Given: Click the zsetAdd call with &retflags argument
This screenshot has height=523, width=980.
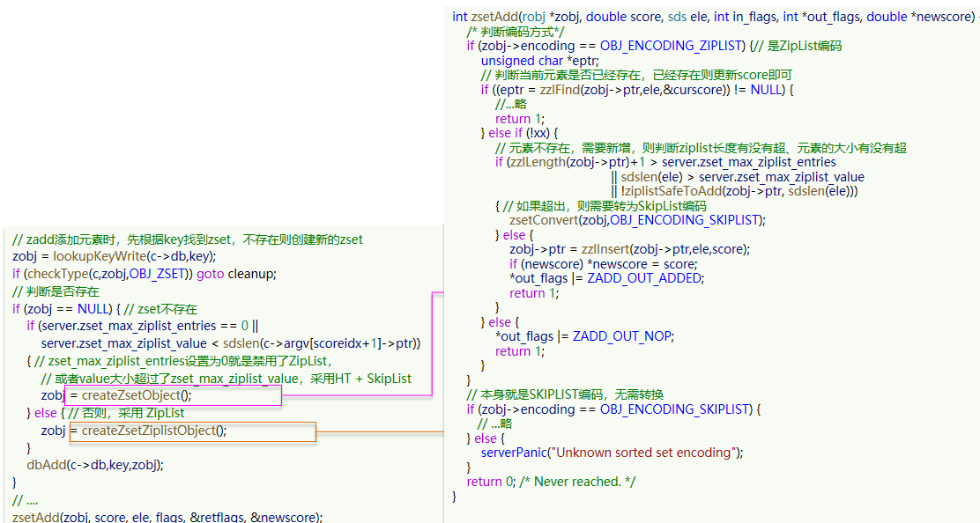Looking at the screenshot, I should 167,517.
